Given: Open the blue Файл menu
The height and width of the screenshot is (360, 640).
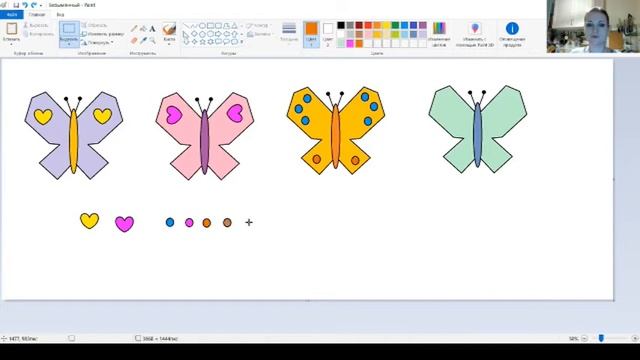Looking at the screenshot, I should [11, 15].
